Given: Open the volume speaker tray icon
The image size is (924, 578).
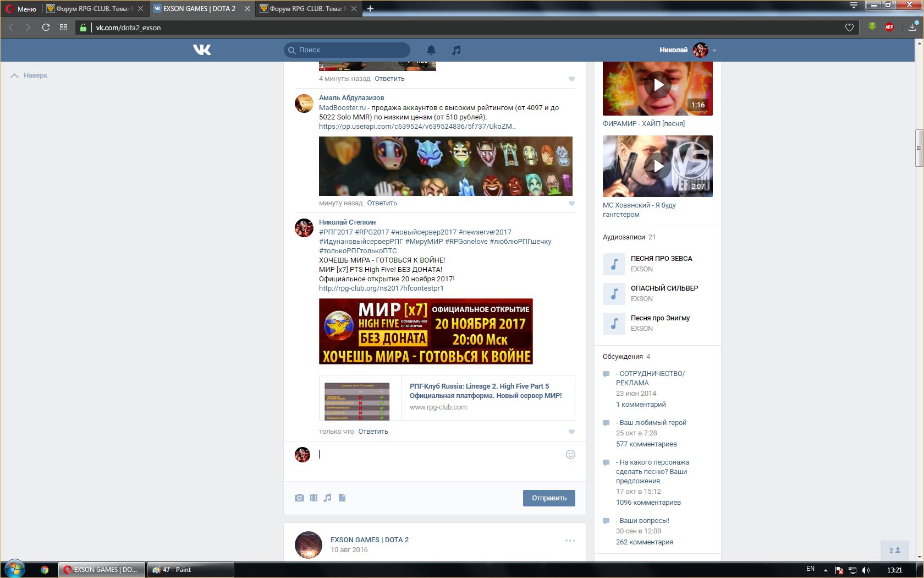Looking at the screenshot, I should [866, 570].
